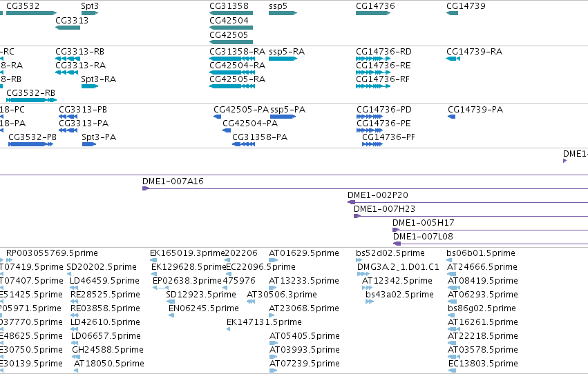Click the ssp5-PA protein feature

[283, 117]
